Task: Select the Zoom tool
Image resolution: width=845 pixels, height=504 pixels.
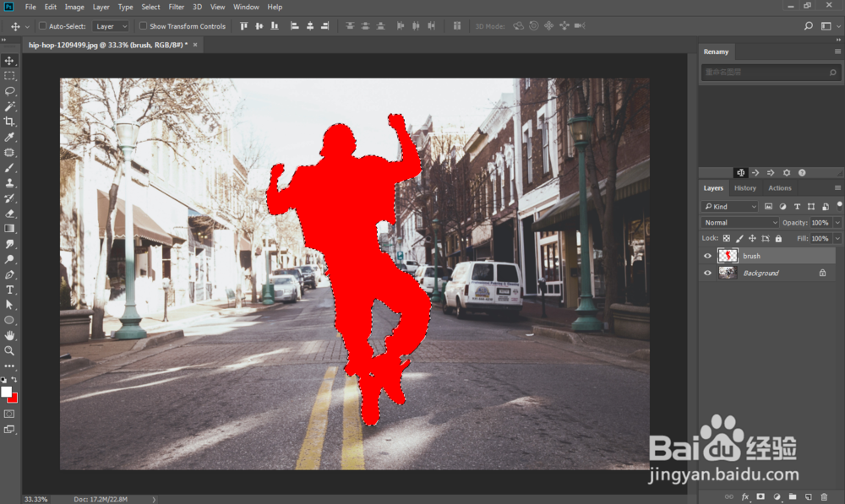Action: click(x=9, y=350)
